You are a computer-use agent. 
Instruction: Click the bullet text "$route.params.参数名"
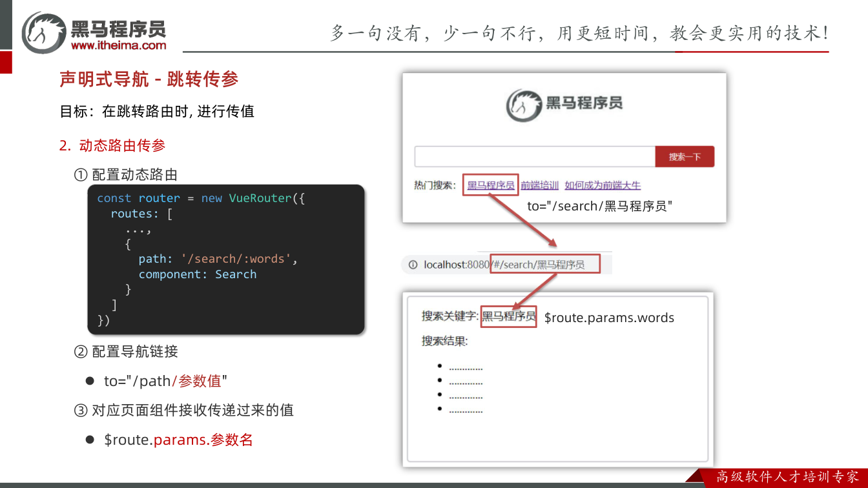[178, 440]
